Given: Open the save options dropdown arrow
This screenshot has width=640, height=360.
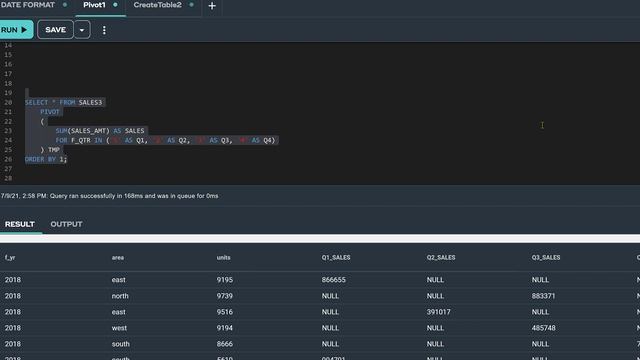Looking at the screenshot, I should coord(82,30).
